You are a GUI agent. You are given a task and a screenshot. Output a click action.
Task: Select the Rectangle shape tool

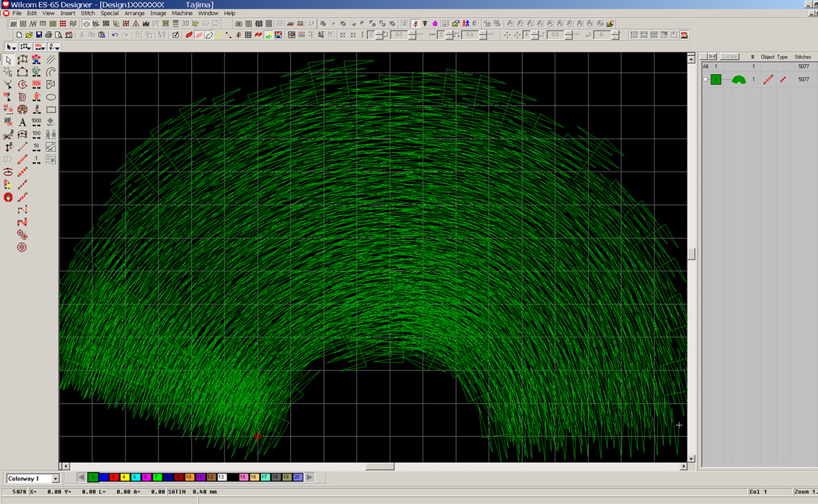click(x=51, y=110)
